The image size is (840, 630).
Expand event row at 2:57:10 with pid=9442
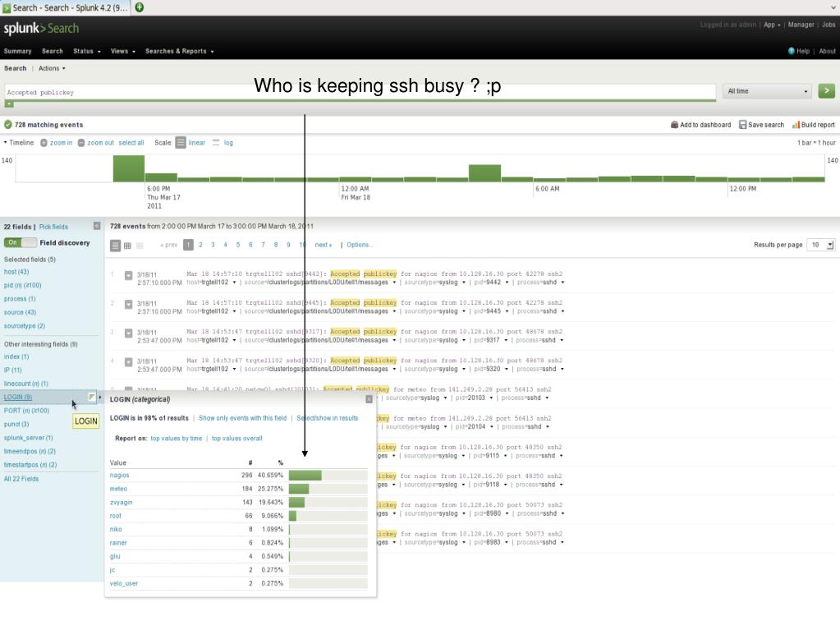point(129,275)
